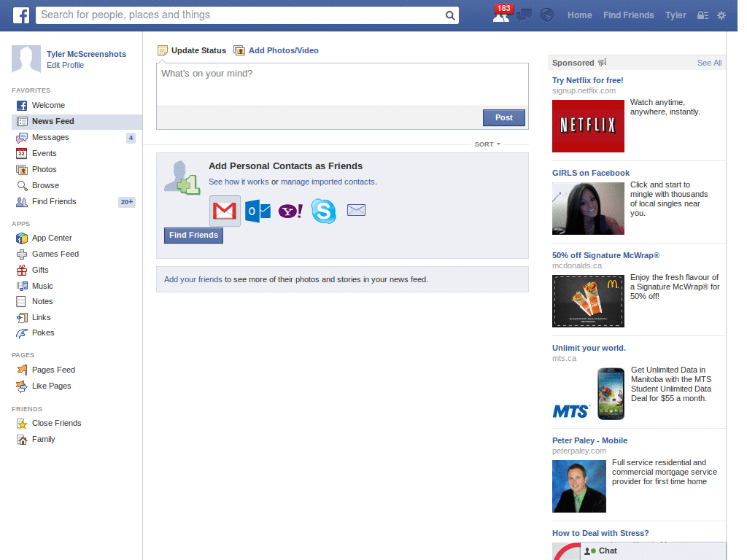Click the Facebook logo icon

pyautogui.click(x=21, y=15)
